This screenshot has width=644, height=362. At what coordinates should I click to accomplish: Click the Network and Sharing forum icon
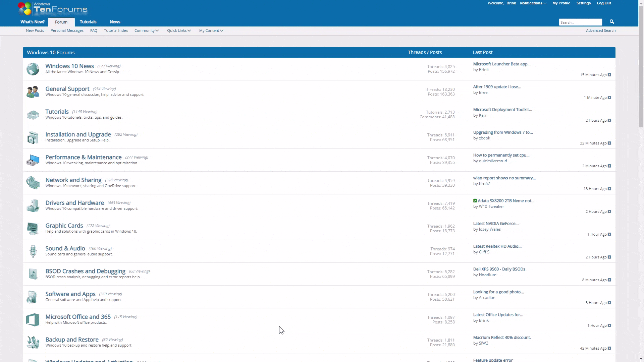(x=33, y=183)
